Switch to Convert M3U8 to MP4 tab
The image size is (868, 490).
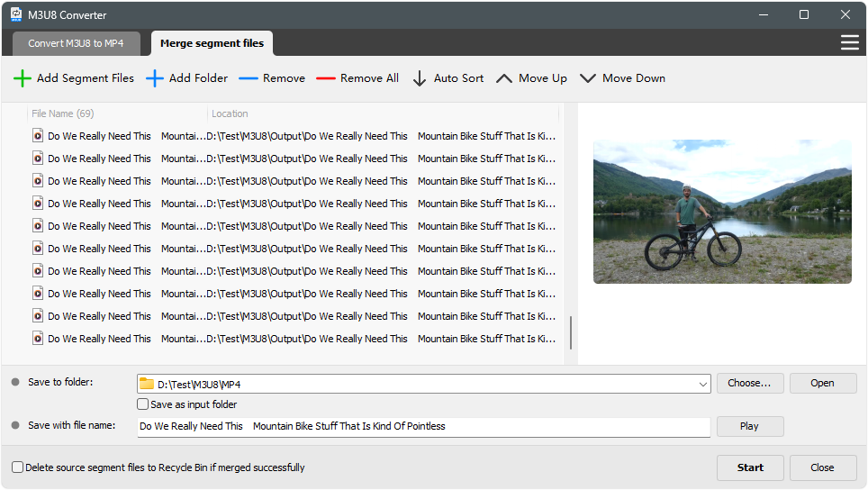coord(76,43)
